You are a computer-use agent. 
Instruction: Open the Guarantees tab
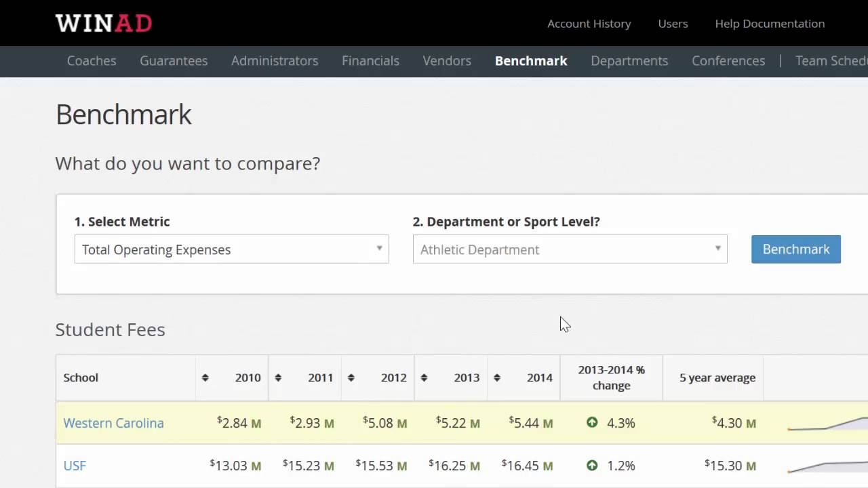[174, 61]
